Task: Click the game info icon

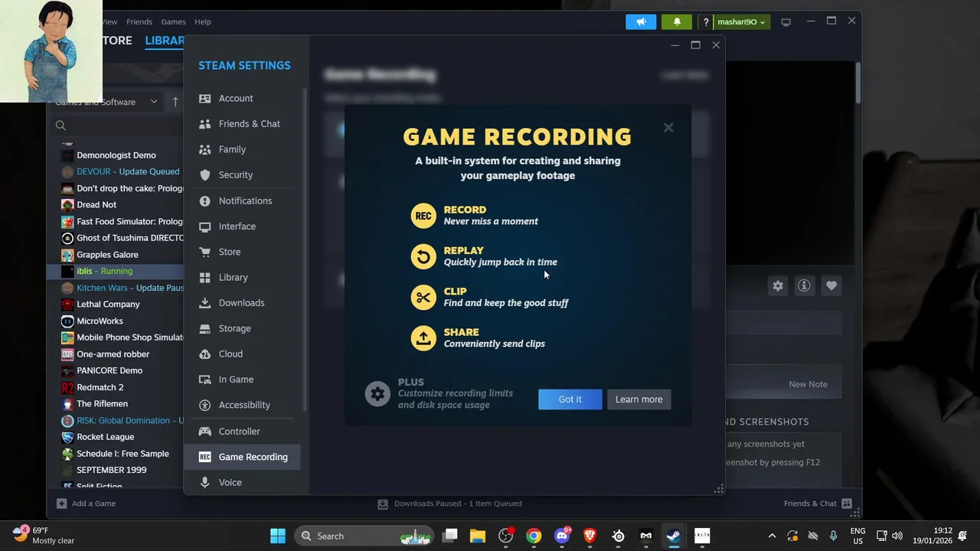Action: point(804,285)
